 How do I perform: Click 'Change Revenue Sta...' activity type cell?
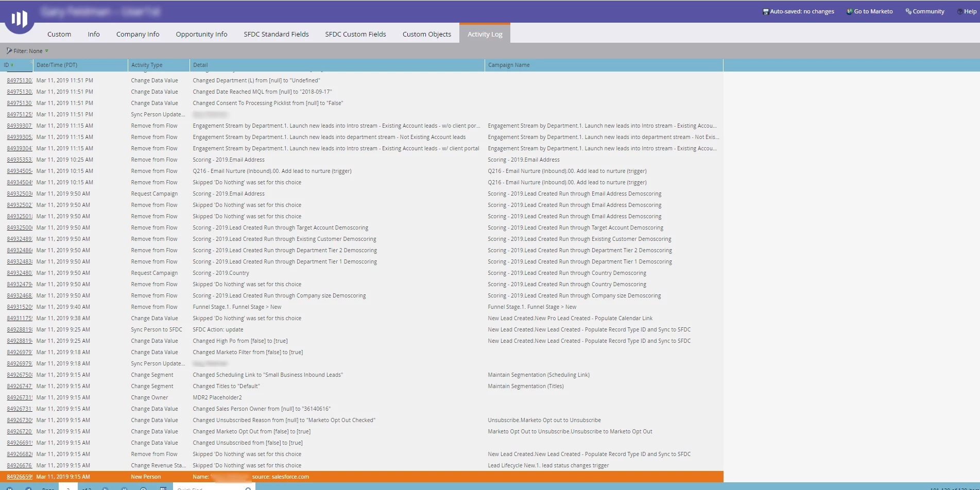coord(158,465)
